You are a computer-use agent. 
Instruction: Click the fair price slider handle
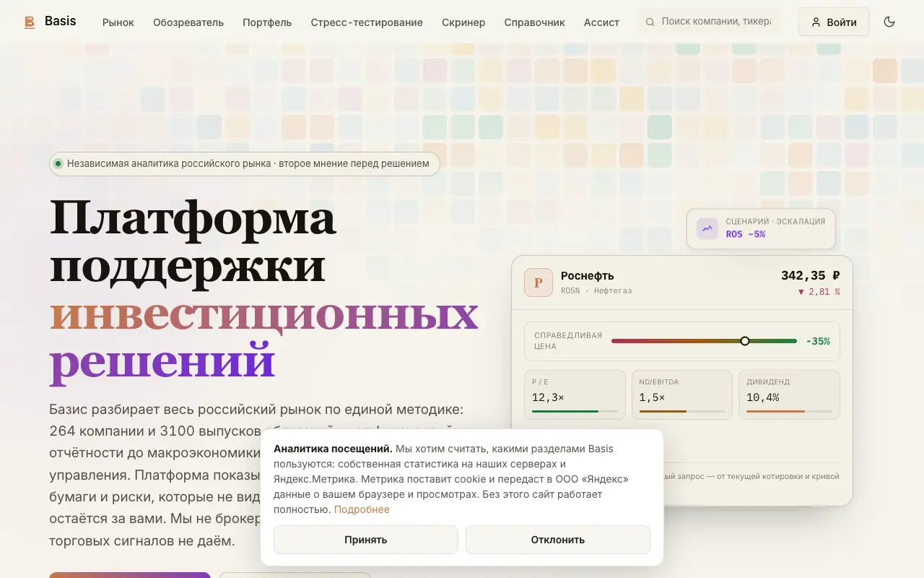(745, 341)
